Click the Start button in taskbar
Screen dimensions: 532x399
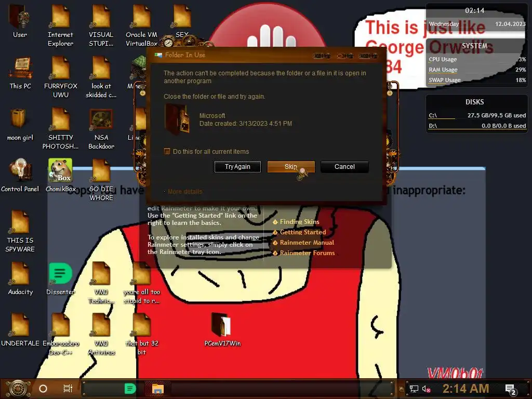(18, 389)
